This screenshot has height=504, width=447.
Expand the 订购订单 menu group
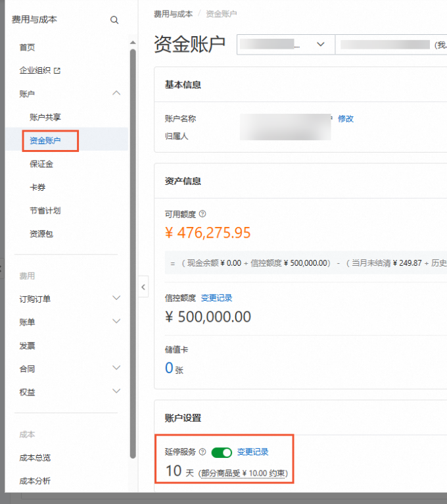(116, 298)
